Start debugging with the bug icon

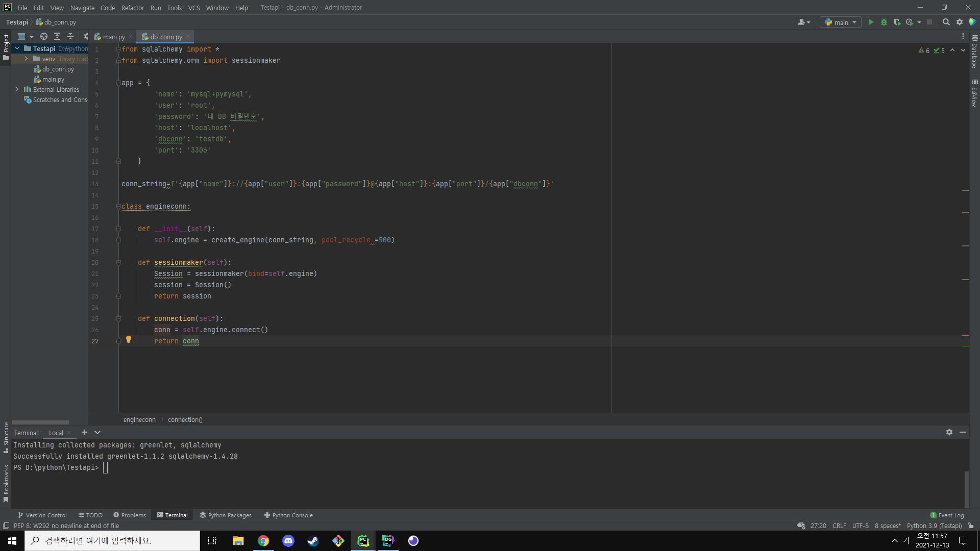coord(884,22)
